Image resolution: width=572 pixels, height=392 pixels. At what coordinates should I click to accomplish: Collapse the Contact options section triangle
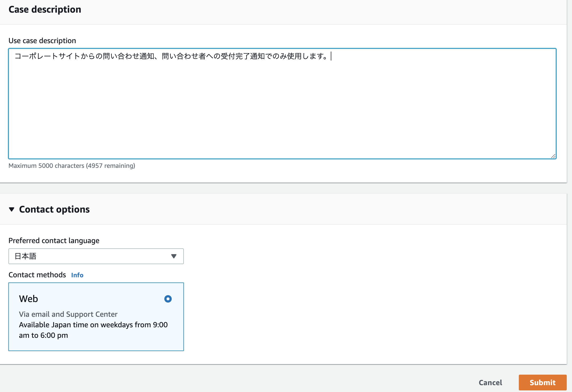point(12,209)
